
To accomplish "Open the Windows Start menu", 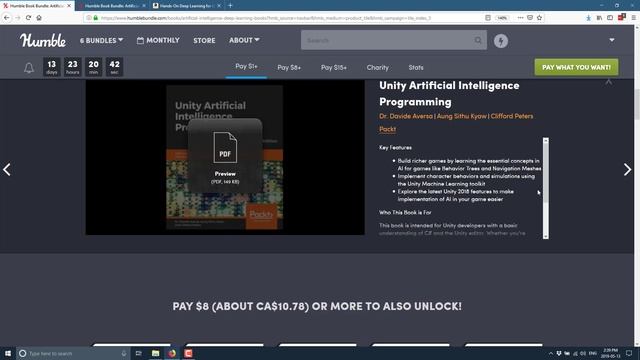I will (8, 353).
